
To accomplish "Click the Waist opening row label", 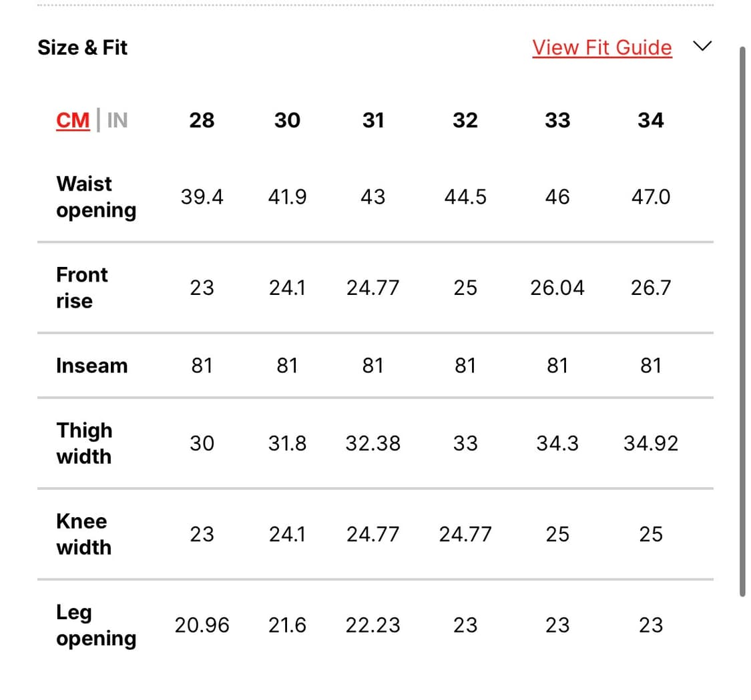I will [x=95, y=197].
